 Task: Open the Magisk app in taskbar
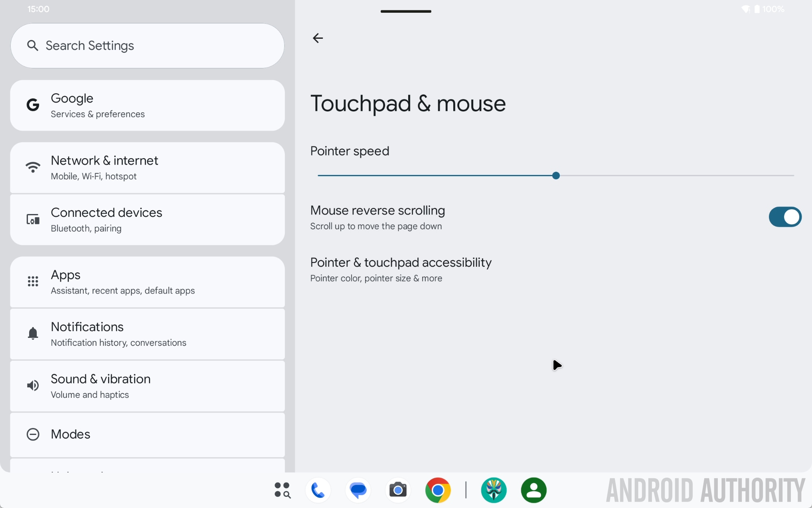coord(494,490)
